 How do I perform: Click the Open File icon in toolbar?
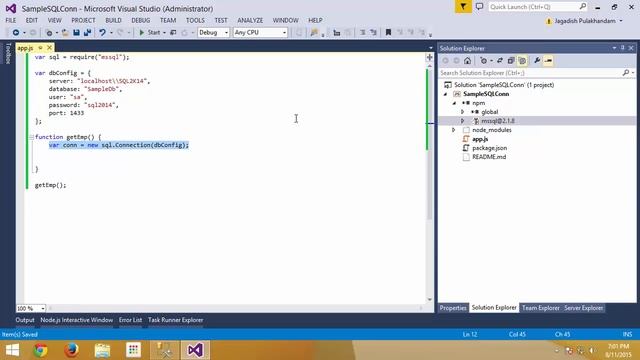(65, 32)
